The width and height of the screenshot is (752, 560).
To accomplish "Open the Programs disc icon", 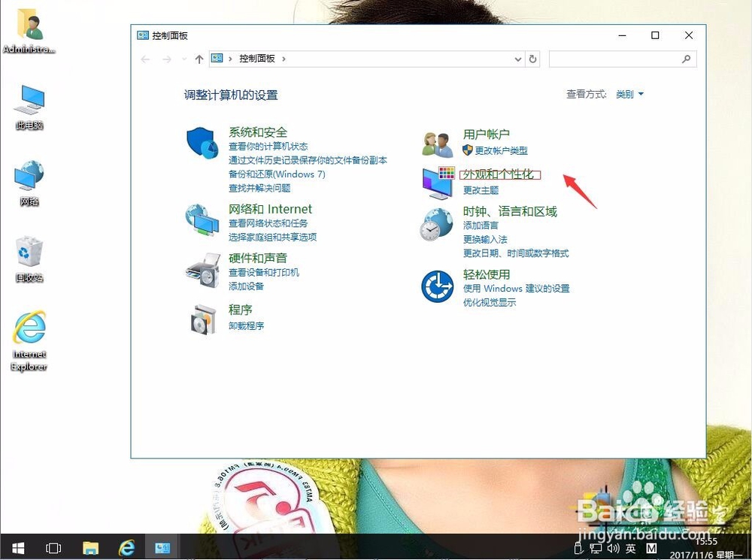I will pos(203,319).
